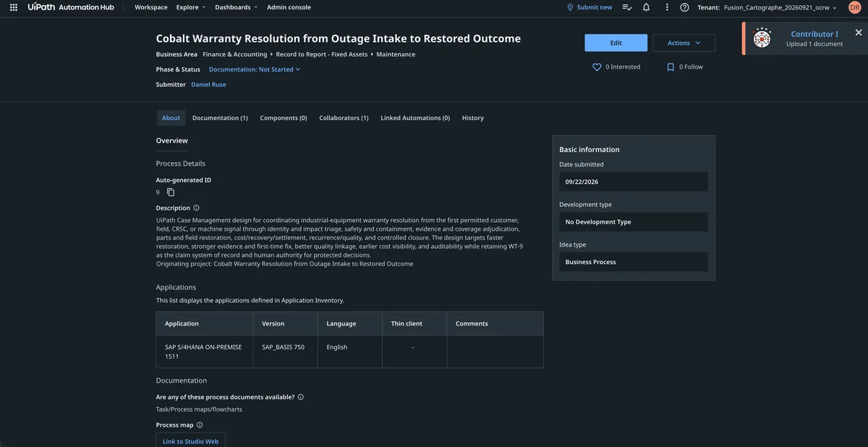This screenshot has height=447, width=868.
Task: Click the Contributor I badge icon
Action: coord(762,38)
